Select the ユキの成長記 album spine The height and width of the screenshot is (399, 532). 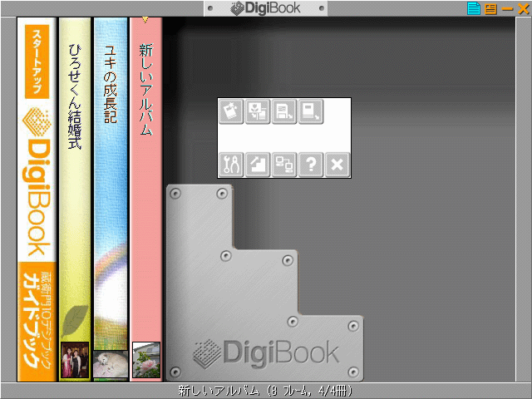click(111, 199)
